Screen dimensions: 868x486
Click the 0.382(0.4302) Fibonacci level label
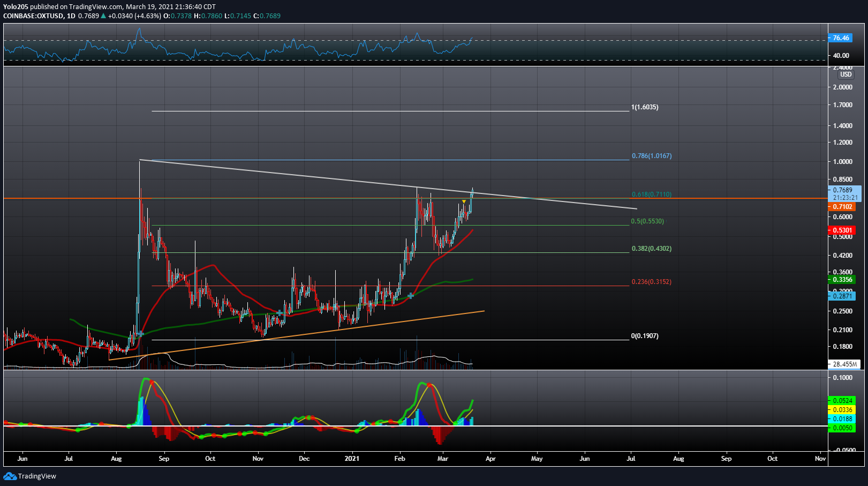[652, 249]
